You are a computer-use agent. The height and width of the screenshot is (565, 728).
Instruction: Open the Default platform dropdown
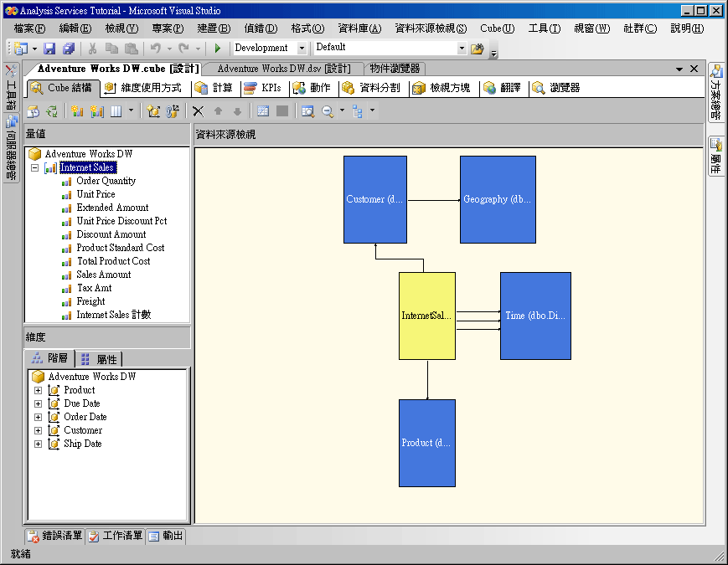[x=462, y=49]
